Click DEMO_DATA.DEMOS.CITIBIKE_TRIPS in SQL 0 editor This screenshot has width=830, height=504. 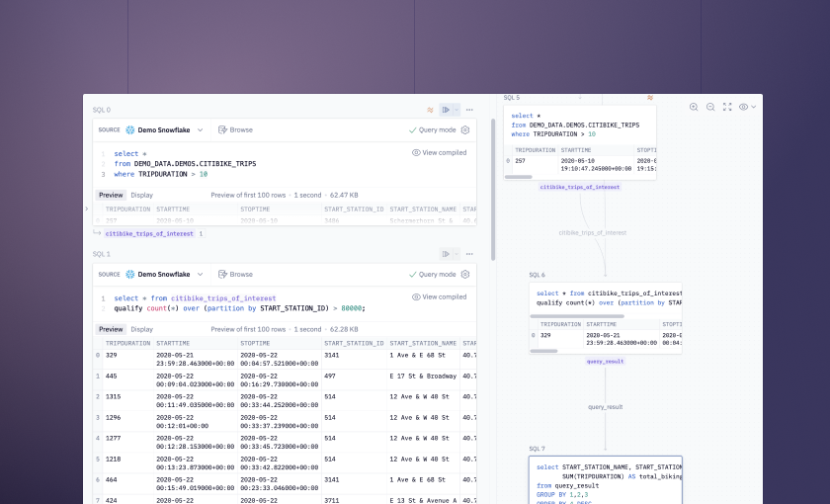(x=195, y=164)
